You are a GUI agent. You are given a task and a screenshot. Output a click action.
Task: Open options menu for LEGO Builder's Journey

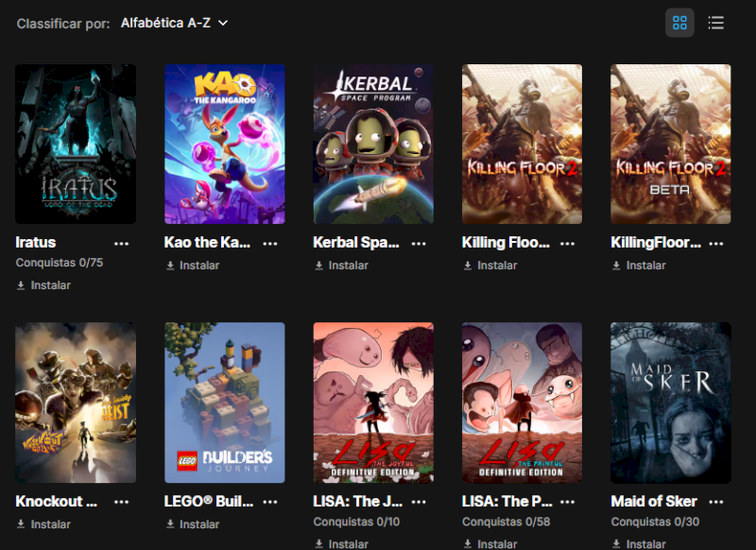click(x=270, y=502)
